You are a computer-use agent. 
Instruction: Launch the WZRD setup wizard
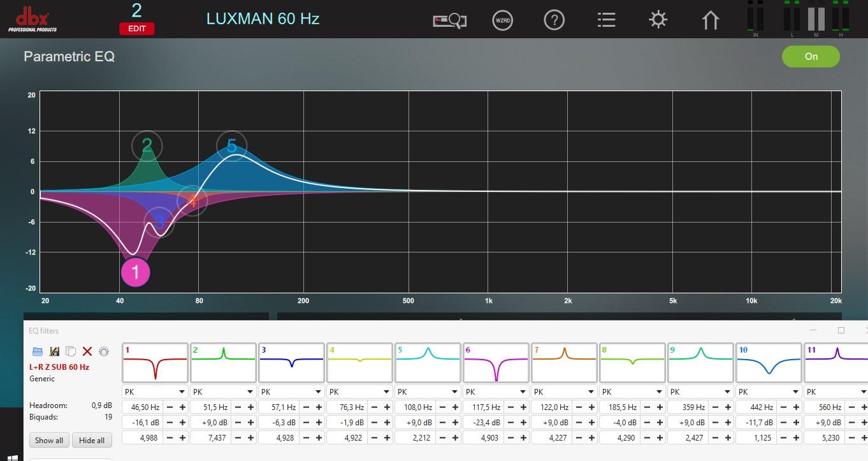[503, 20]
